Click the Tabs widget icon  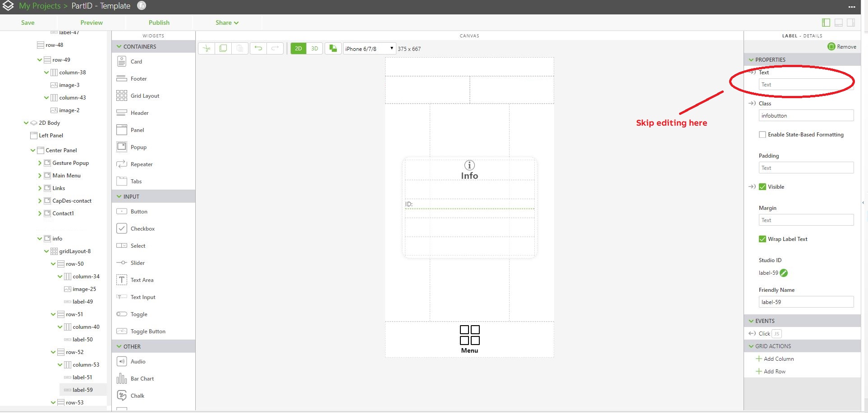coord(122,181)
